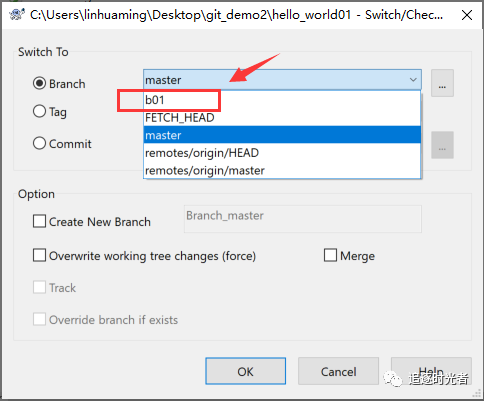484x401 pixels.
Task: Select remotes/origin/HEAD in the list
Action: click(282, 153)
